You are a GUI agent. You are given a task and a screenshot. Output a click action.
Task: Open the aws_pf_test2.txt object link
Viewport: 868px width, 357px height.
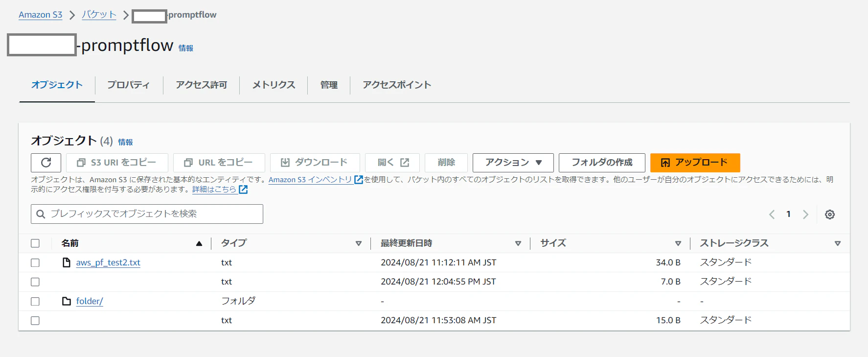coord(108,262)
